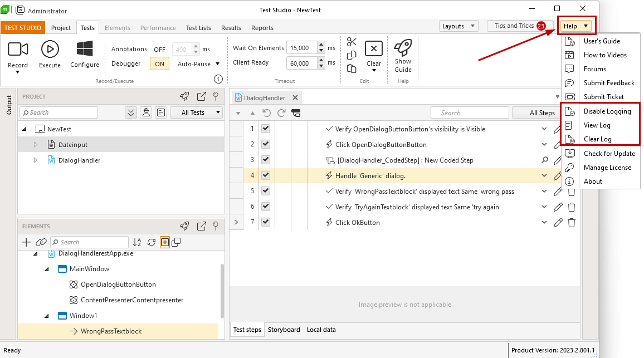644x358 pixels.
Task: Delete step 6 with the trash icon
Action: point(572,207)
